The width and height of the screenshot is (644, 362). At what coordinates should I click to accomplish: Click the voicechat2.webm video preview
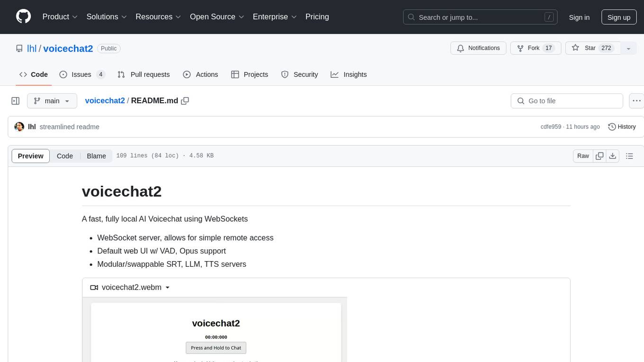[x=215, y=330]
